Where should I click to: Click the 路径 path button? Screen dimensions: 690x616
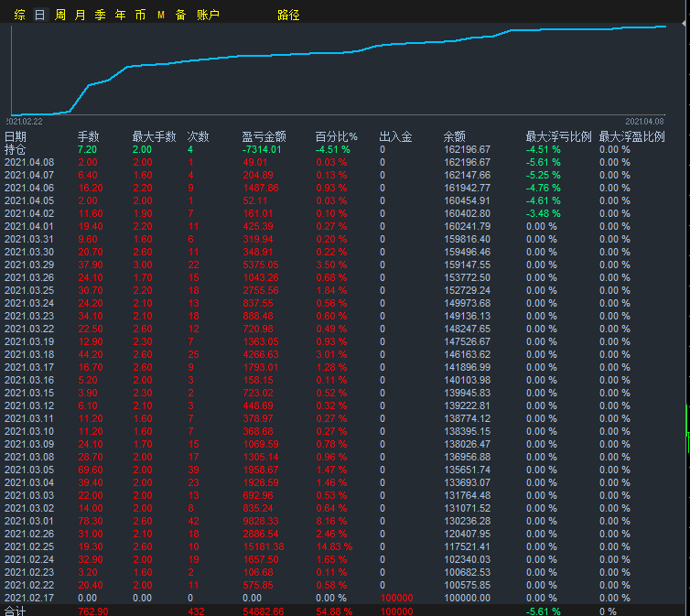point(288,15)
